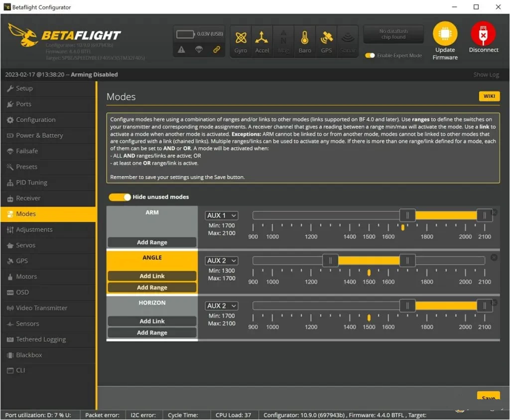510x420 pixels.
Task: Select the Modes tab in the sidebar
Action: point(48,214)
